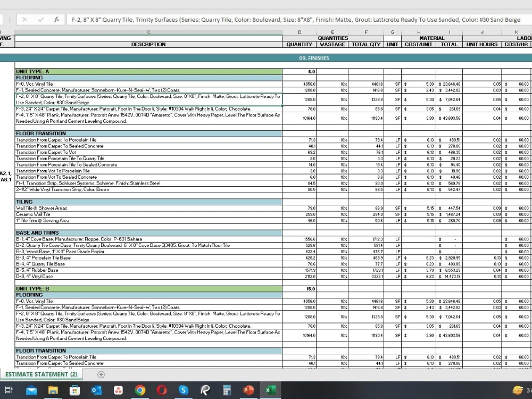The width and height of the screenshot is (532, 399).
Task: Confirm cell entry with the checkmark icon
Action: pos(40,20)
